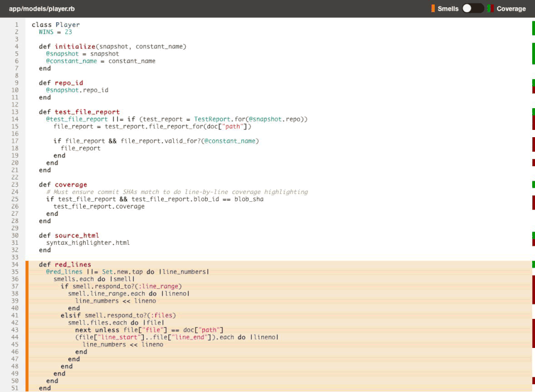The height and width of the screenshot is (392, 535).
Task: Click line number 51 in gutter
Action: point(14,388)
